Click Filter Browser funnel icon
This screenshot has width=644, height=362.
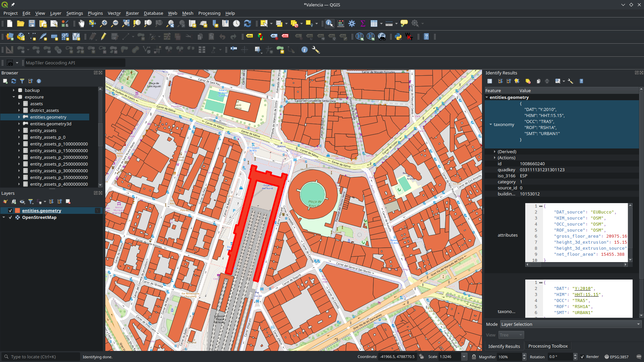tap(22, 81)
